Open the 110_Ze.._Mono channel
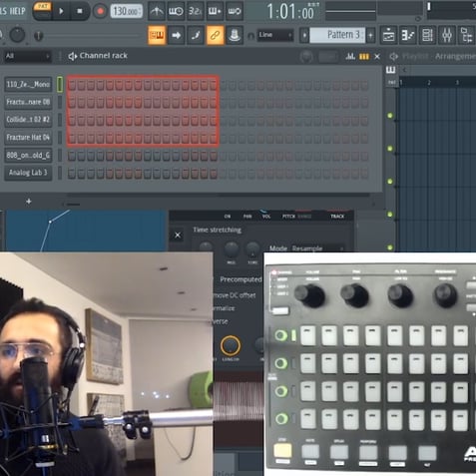The width and height of the screenshot is (476, 476). [28, 84]
